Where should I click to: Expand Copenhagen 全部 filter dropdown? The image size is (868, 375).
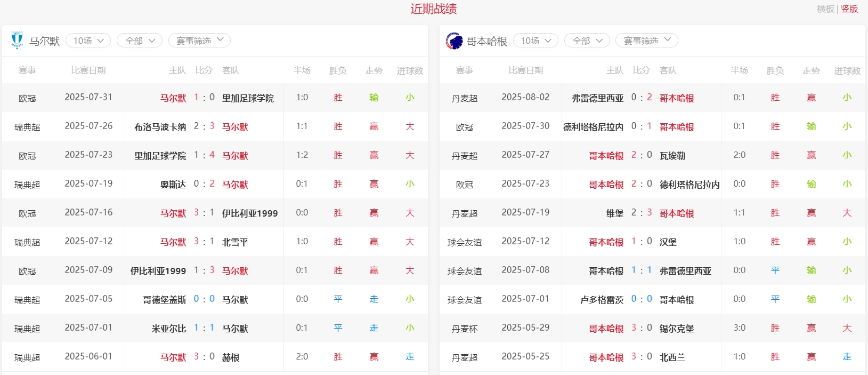(x=587, y=41)
